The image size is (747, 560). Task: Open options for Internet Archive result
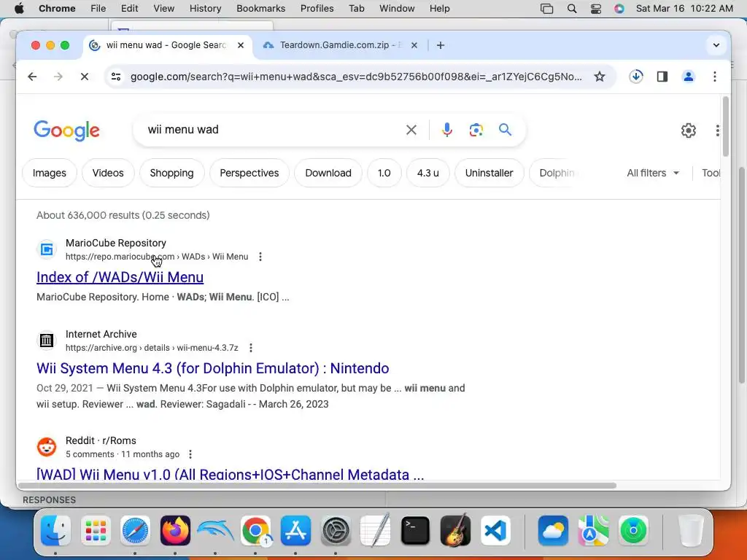pos(251,348)
